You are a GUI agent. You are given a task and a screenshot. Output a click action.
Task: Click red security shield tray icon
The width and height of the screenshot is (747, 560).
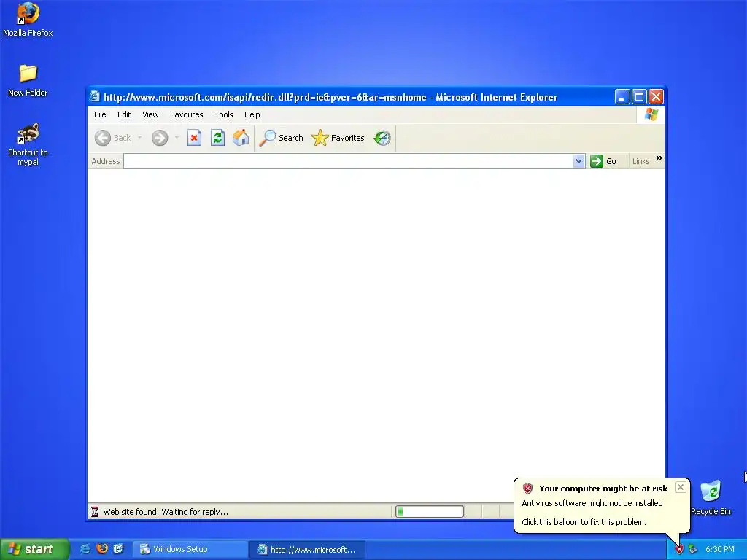679,550
